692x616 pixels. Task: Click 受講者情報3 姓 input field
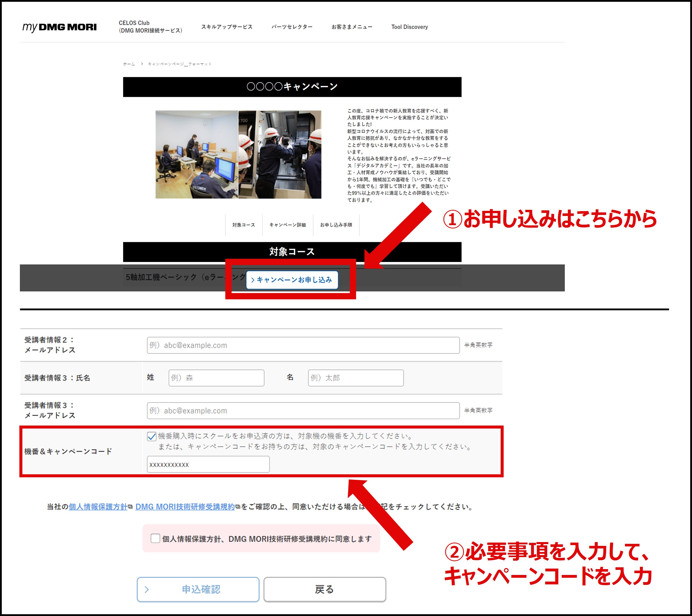[216, 378]
